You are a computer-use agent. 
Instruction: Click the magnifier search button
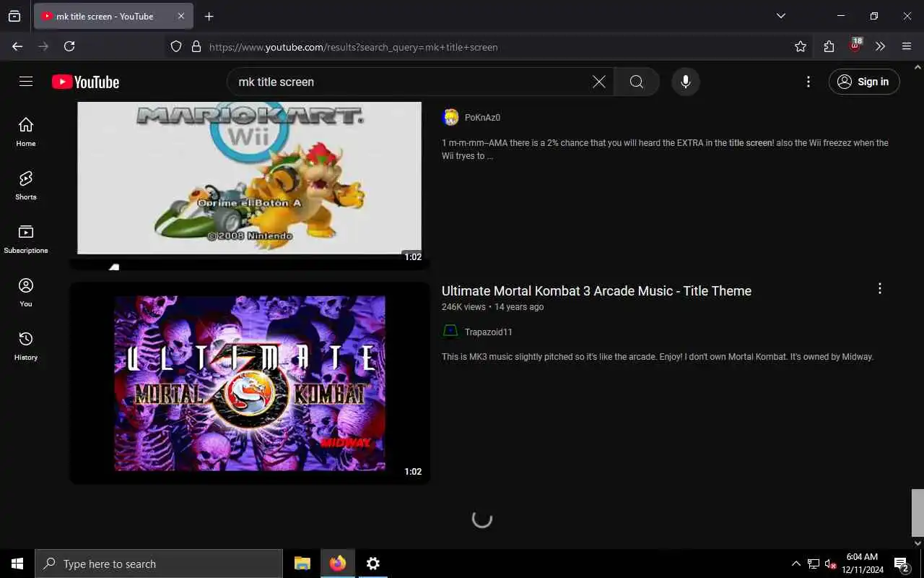pos(636,82)
